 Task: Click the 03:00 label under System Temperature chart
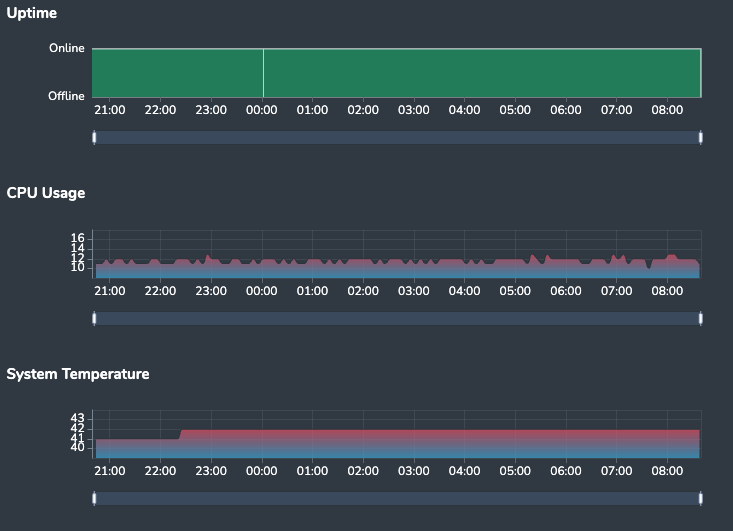coord(414,471)
